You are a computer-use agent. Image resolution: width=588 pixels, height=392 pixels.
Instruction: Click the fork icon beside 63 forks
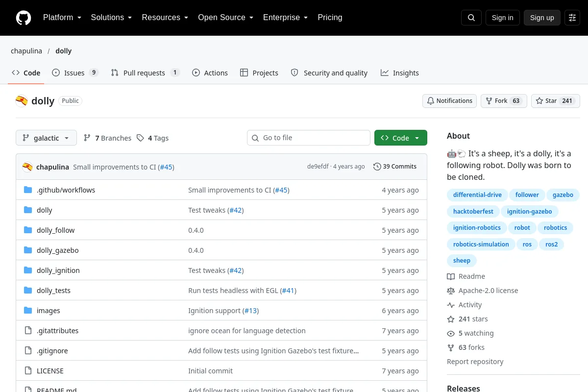point(451,347)
